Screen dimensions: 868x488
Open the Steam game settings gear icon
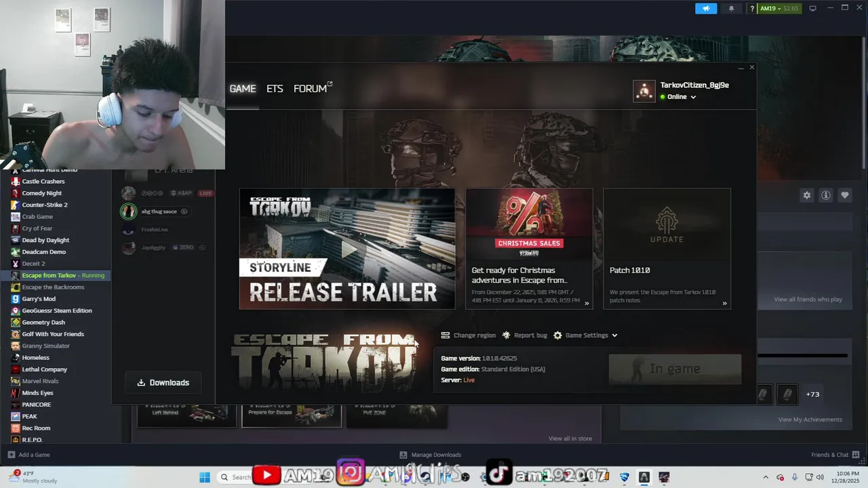pyautogui.click(x=807, y=195)
